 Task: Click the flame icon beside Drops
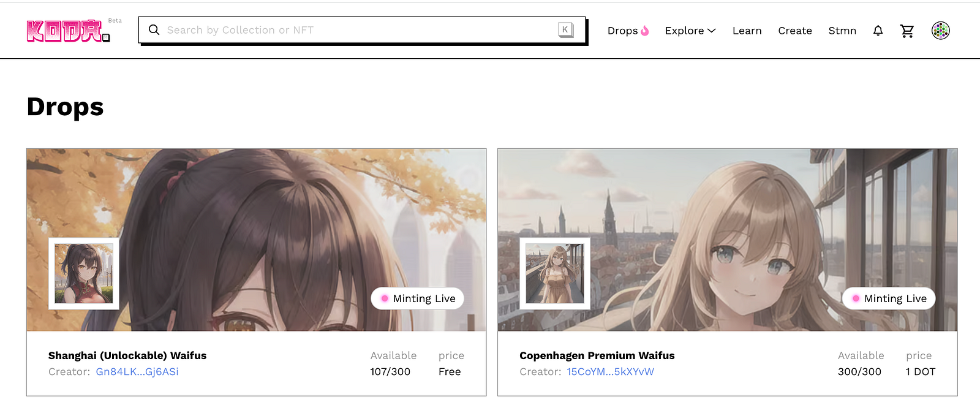pos(645,31)
